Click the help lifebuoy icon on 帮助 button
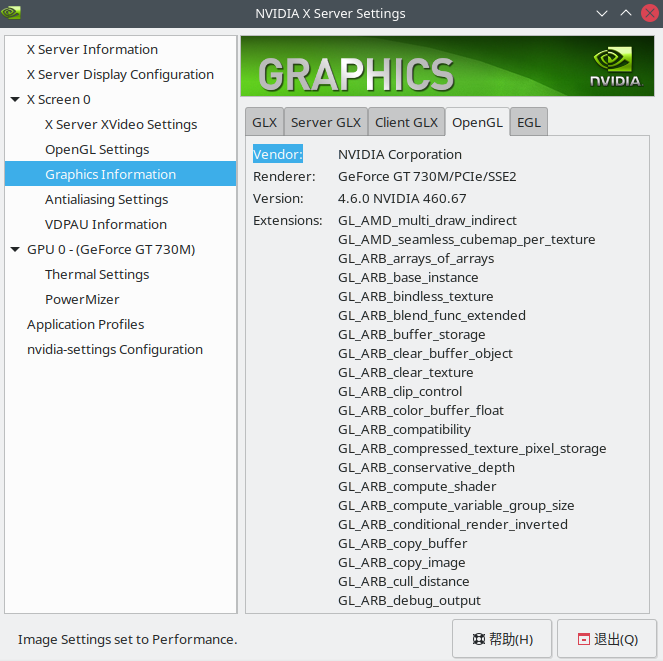Image resolution: width=663 pixels, height=661 pixels. (478, 639)
